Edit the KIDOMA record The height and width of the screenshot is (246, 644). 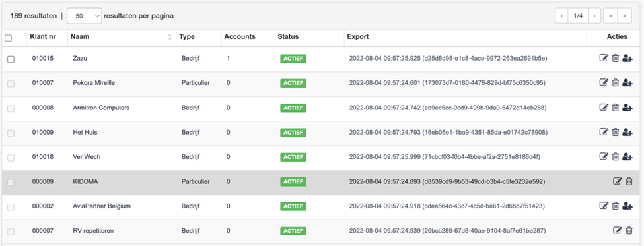618,181
